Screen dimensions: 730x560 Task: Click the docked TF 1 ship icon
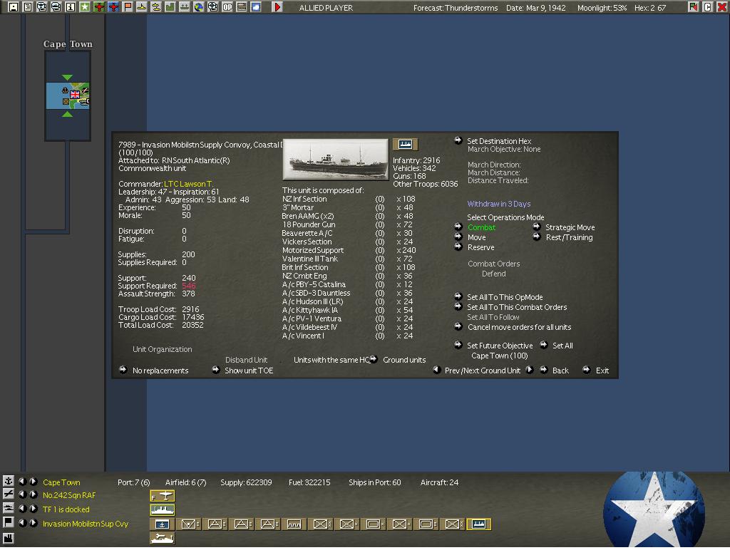[x=162, y=509]
